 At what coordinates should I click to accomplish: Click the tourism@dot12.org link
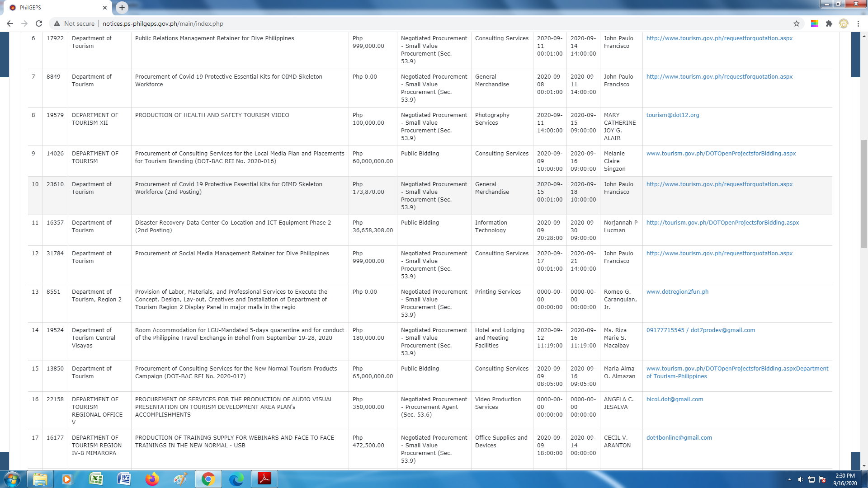click(x=673, y=115)
